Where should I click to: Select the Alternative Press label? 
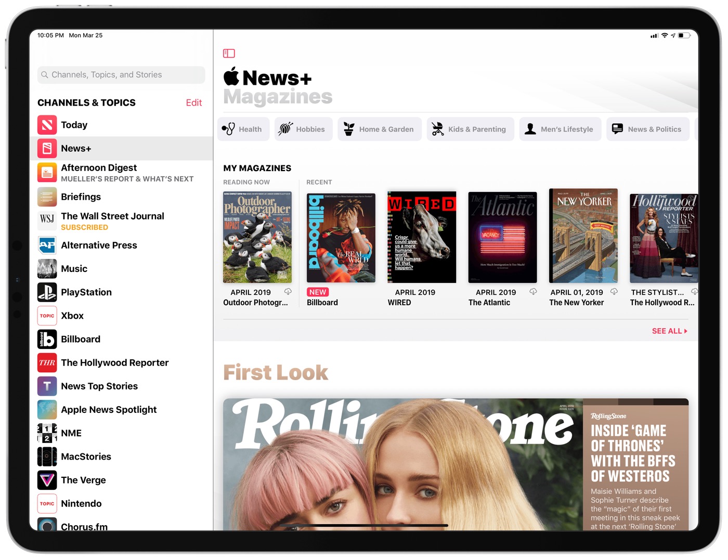point(99,245)
